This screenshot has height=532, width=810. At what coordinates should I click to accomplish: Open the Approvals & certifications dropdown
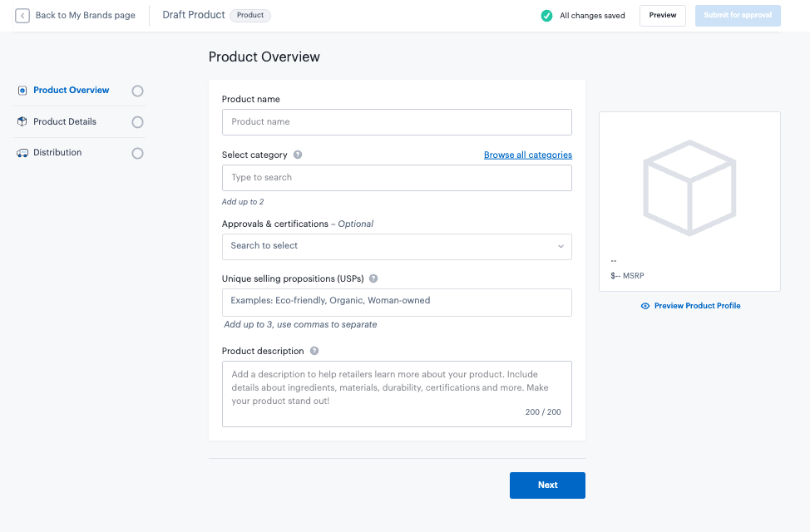click(397, 246)
